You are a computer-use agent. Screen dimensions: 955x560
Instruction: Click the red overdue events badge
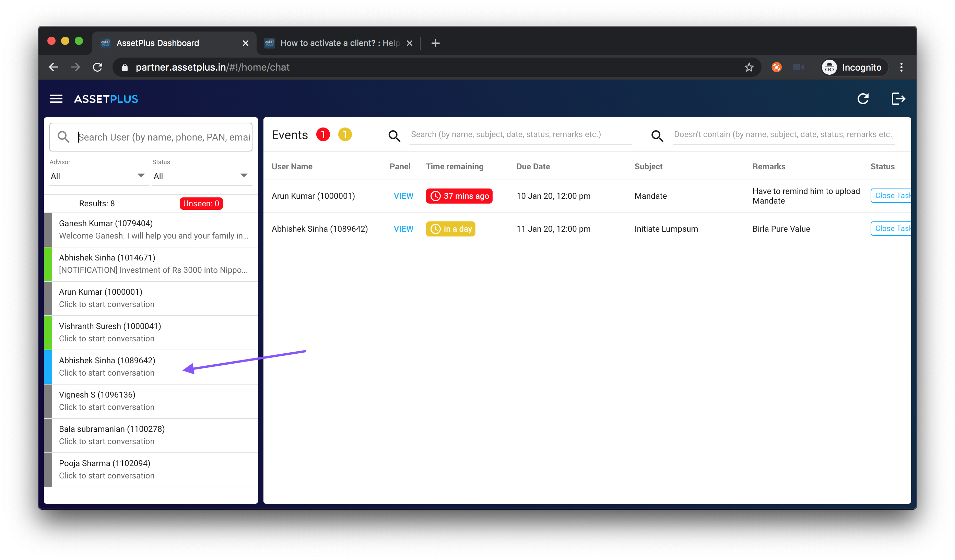(x=323, y=134)
